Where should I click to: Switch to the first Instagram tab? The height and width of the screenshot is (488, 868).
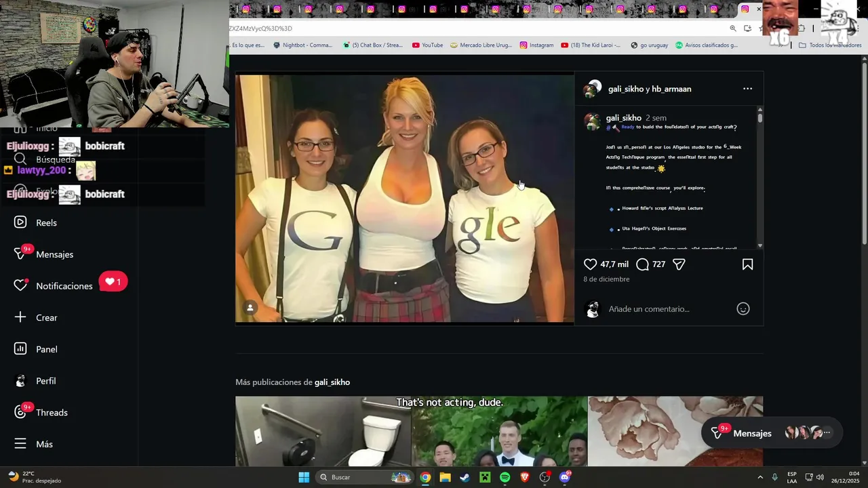click(246, 9)
